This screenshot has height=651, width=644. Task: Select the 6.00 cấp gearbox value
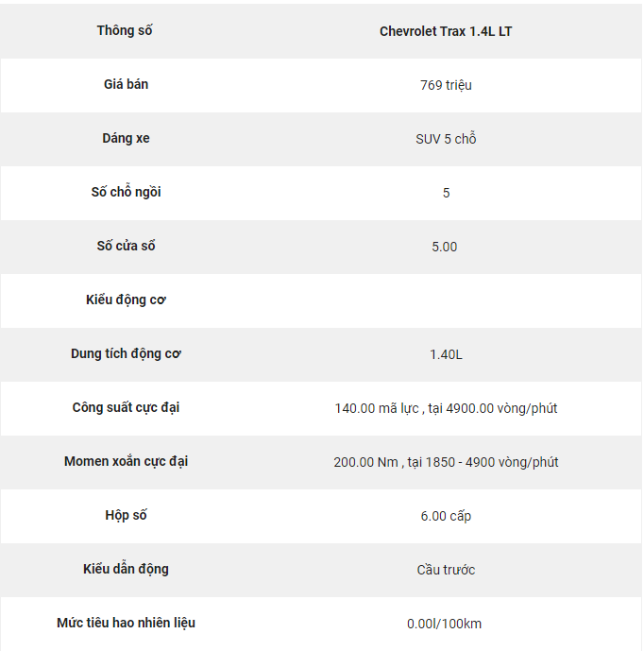tap(446, 516)
